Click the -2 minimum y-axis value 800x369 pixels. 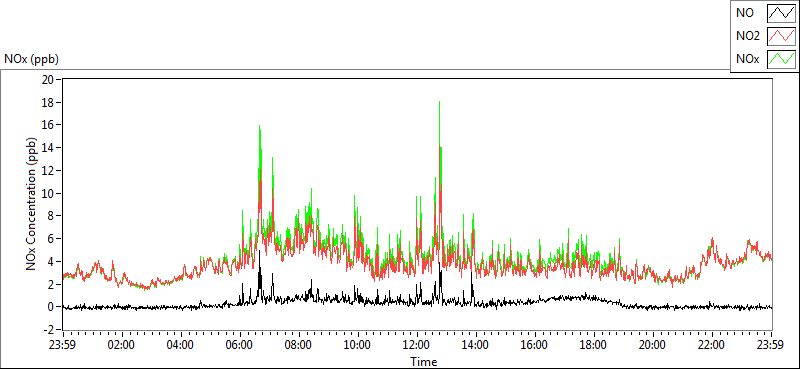point(49,330)
